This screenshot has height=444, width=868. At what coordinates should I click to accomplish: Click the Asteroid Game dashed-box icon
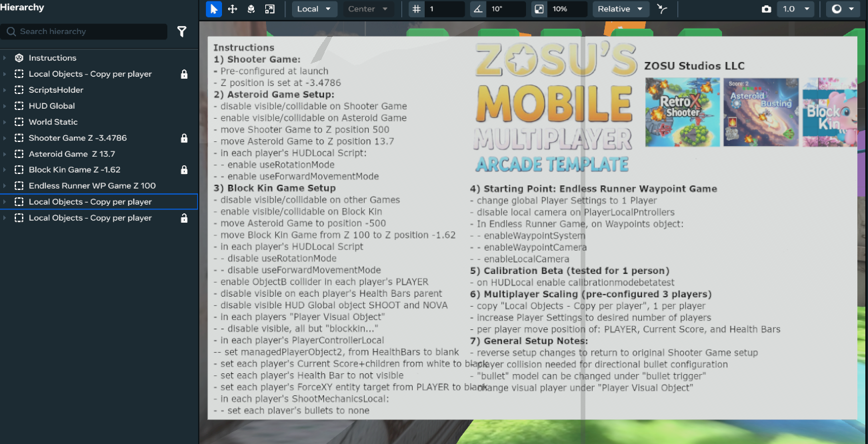(19, 154)
